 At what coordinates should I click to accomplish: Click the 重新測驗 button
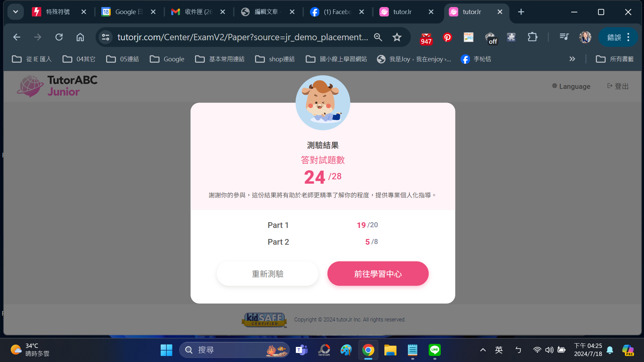point(267,274)
